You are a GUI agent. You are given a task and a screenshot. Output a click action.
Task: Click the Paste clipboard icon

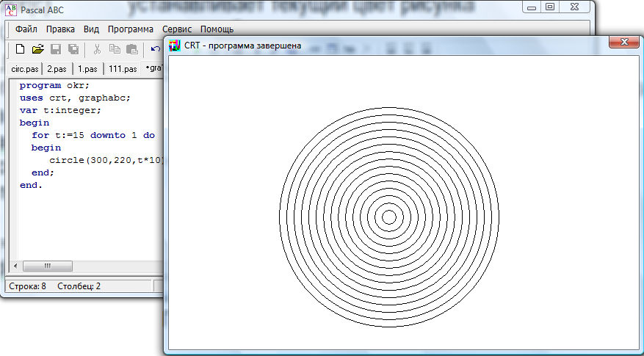click(x=132, y=49)
